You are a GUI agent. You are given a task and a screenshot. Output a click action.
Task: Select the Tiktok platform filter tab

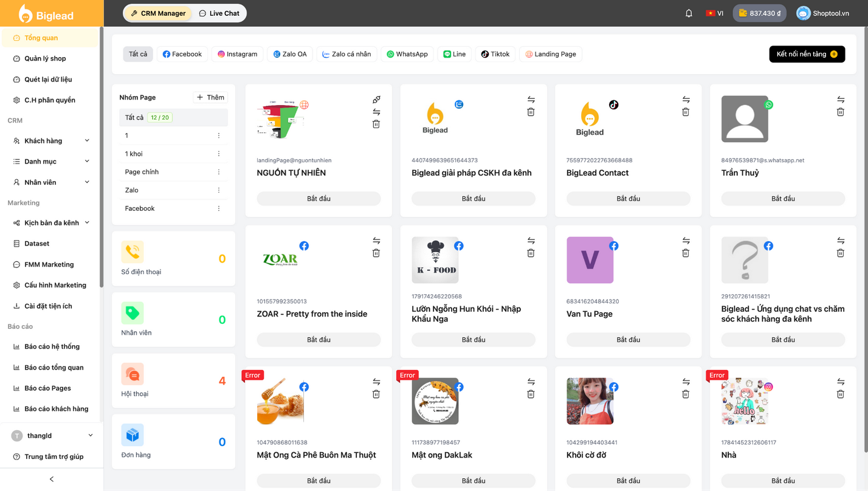[495, 54]
